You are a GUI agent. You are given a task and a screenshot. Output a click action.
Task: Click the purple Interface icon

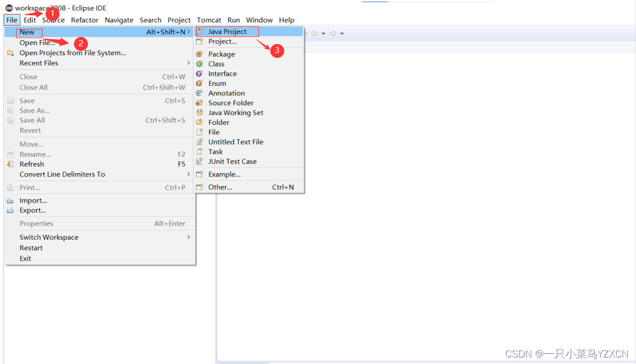click(199, 73)
